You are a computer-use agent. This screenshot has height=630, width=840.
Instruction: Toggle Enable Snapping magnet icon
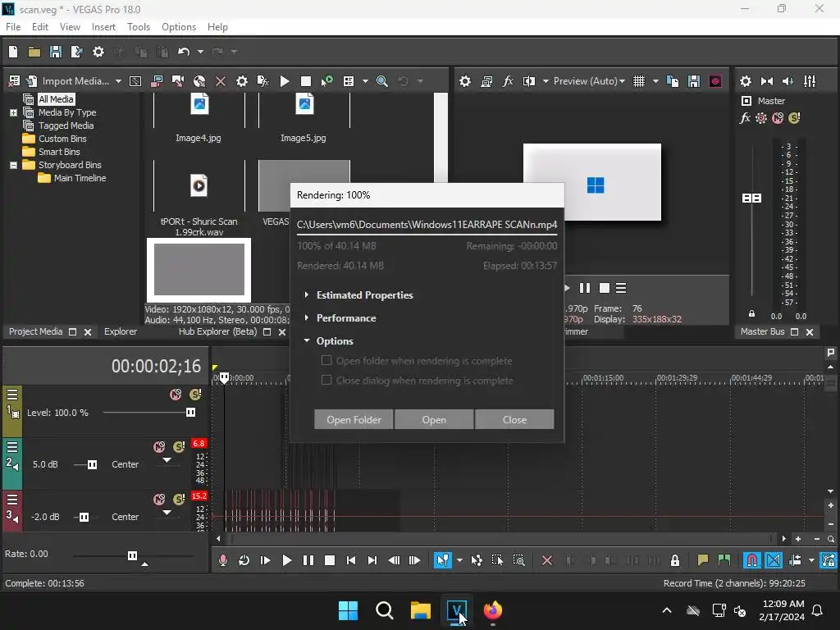pos(751,560)
